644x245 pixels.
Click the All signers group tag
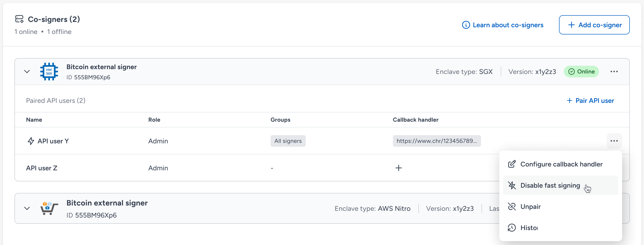(x=288, y=141)
